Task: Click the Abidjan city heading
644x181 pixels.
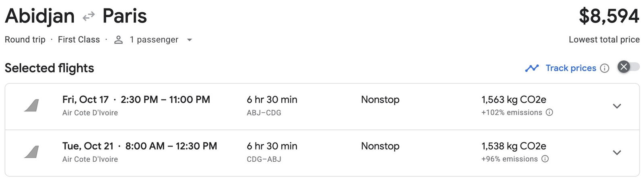Action: [x=40, y=16]
